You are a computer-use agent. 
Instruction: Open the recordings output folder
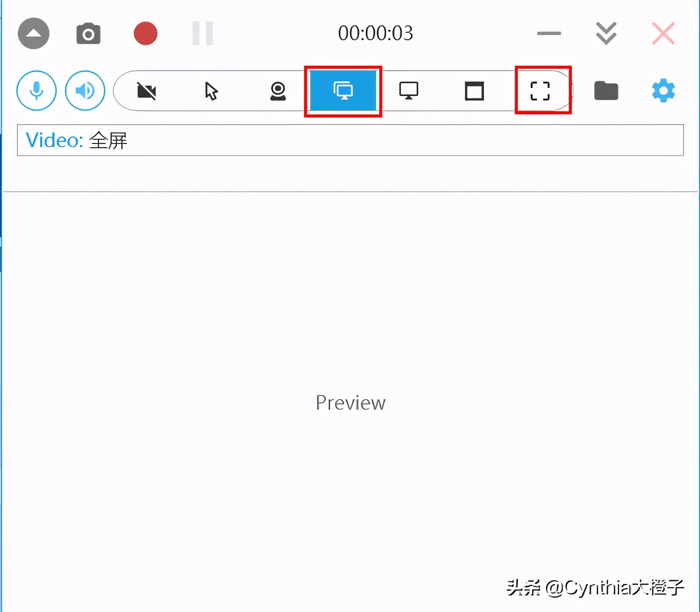(606, 91)
